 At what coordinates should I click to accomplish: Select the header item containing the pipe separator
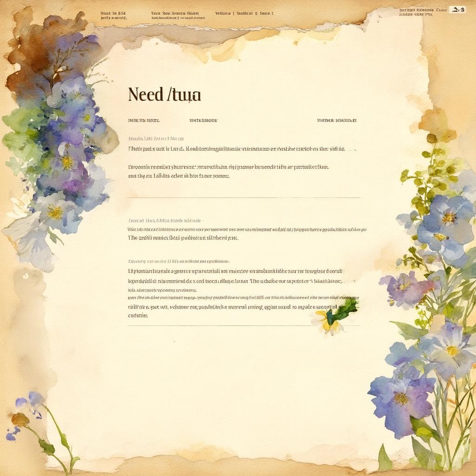244,14
